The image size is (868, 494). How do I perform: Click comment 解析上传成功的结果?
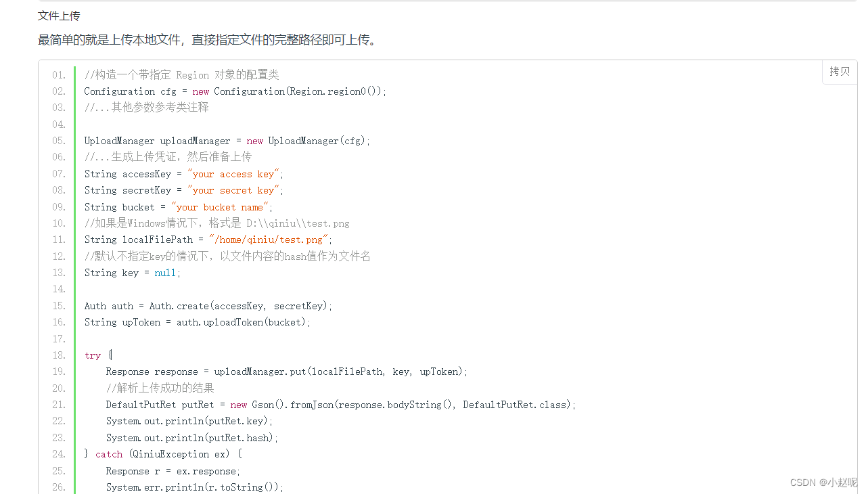pos(160,388)
